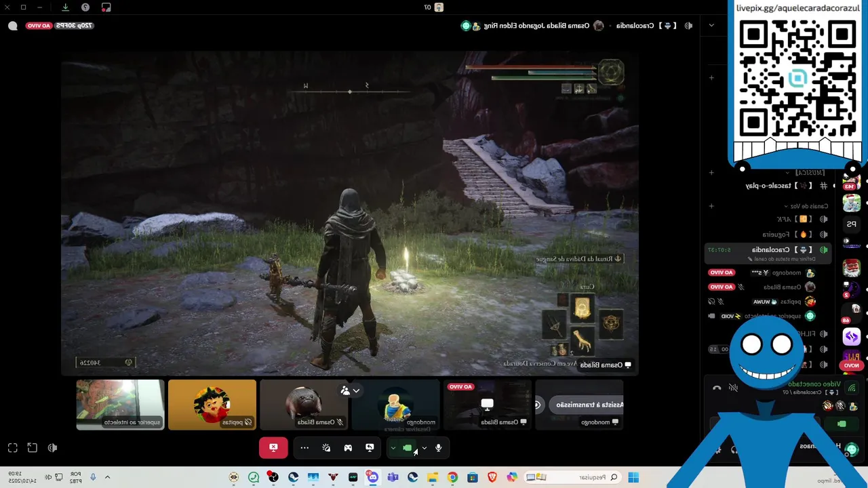This screenshot has height=488, width=868.
Task: Share your screen with the screen-share icon
Action: click(x=370, y=447)
